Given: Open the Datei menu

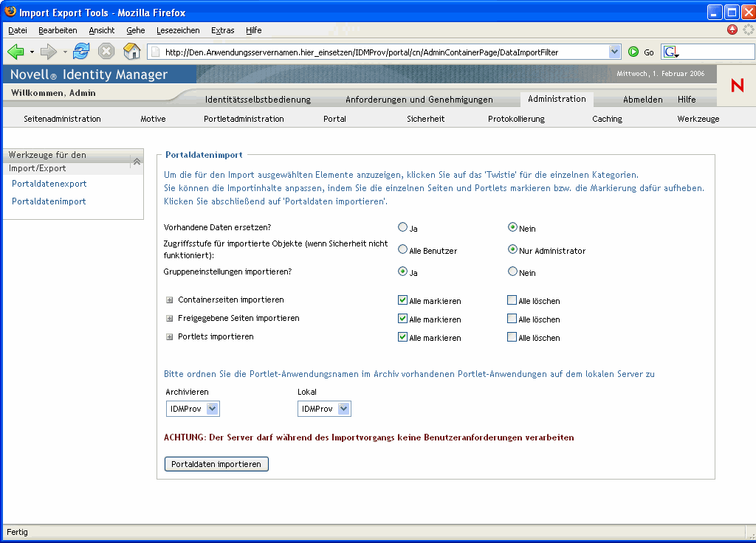Looking at the screenshot, I should click(x=18, y=30).
